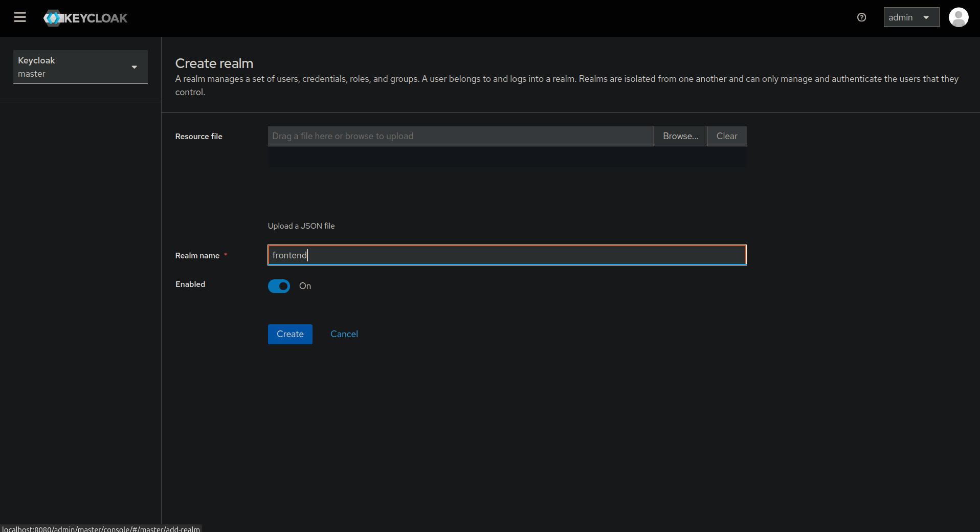Click the 'On' switch label
Image resolution: width=980 pixels, height=532 pixels.
305,286
